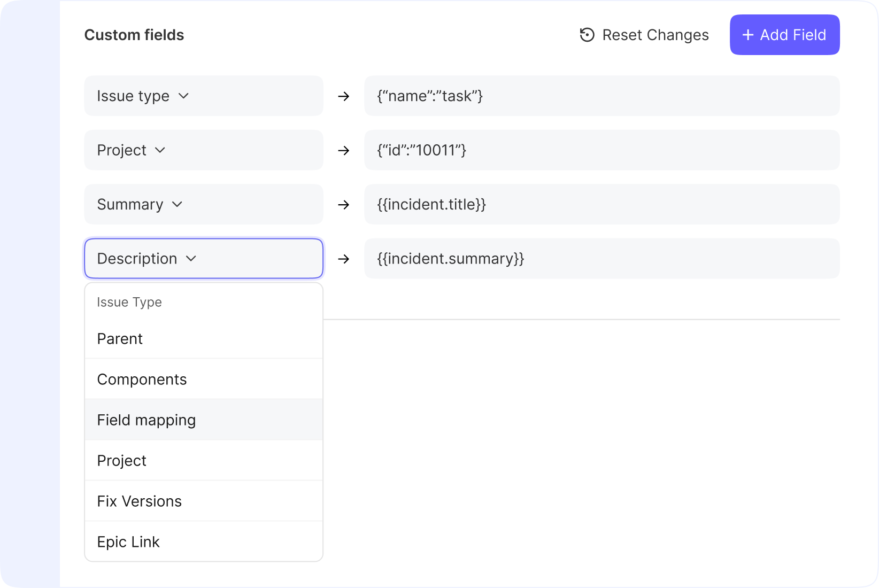Viewport: 879px width, 588px height.
Task: Edit the {{incident.title}} value field
Action: [602, 205]
